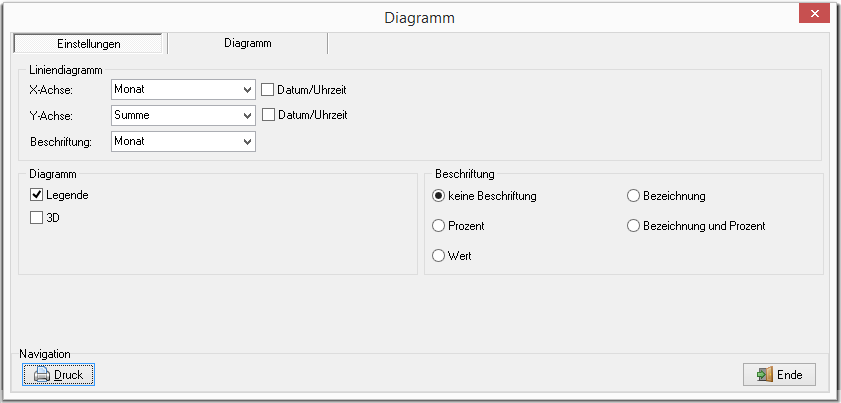
Task: Enable Datum/Uhrzeit for the X-Achse
Action: (x=268, y=90)
